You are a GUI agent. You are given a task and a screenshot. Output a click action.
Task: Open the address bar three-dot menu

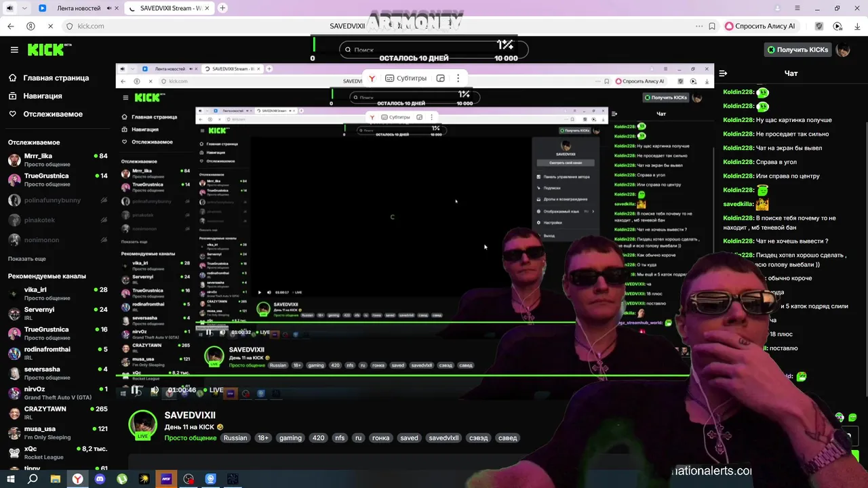[x=698, y=26]
